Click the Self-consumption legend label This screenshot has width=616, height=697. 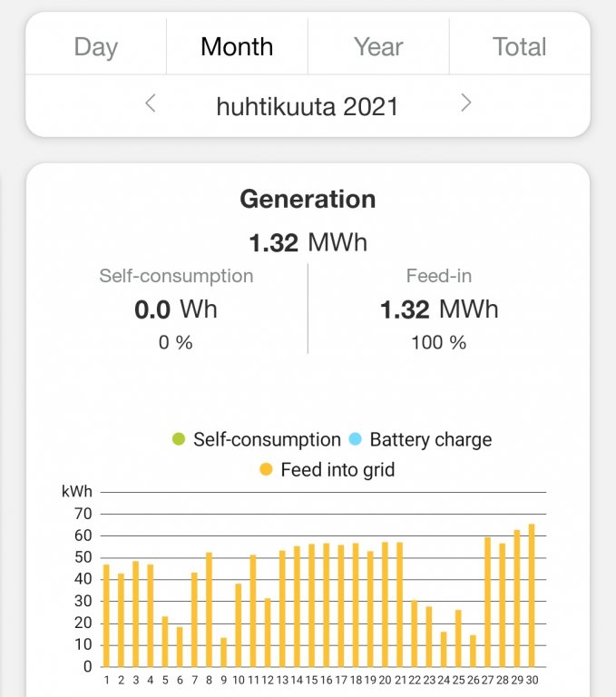[x=267, y=440]
